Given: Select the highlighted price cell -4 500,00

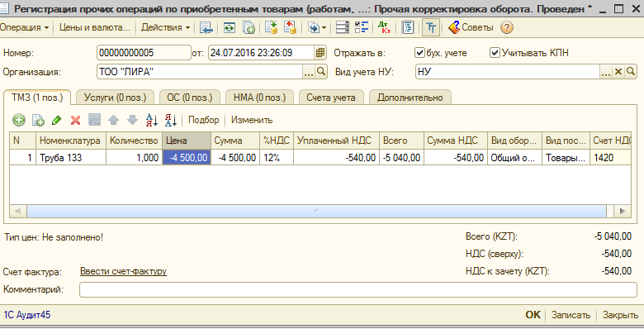Looking at the screenshot, I should [187, 158].
